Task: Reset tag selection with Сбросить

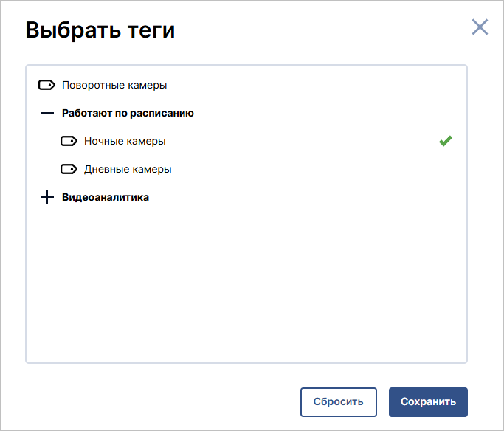Action: click(x=339, y=402)
